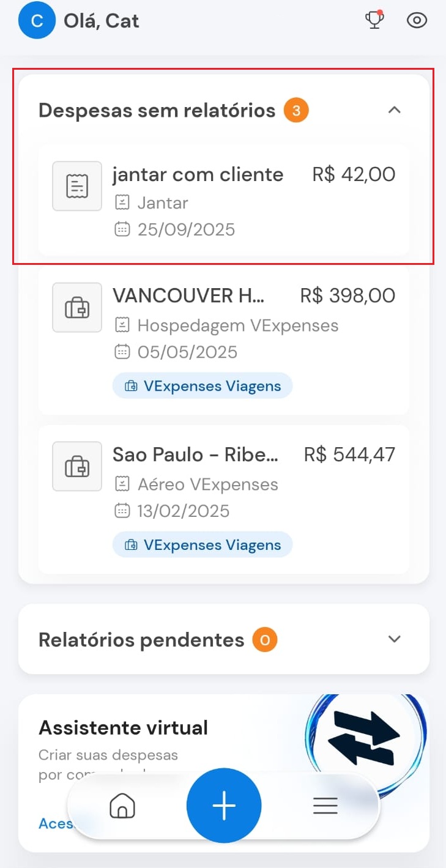This screenshot has width=446, height=868.
Task: Toggle the eye visibility icon
Action: (x=417, y=21)
